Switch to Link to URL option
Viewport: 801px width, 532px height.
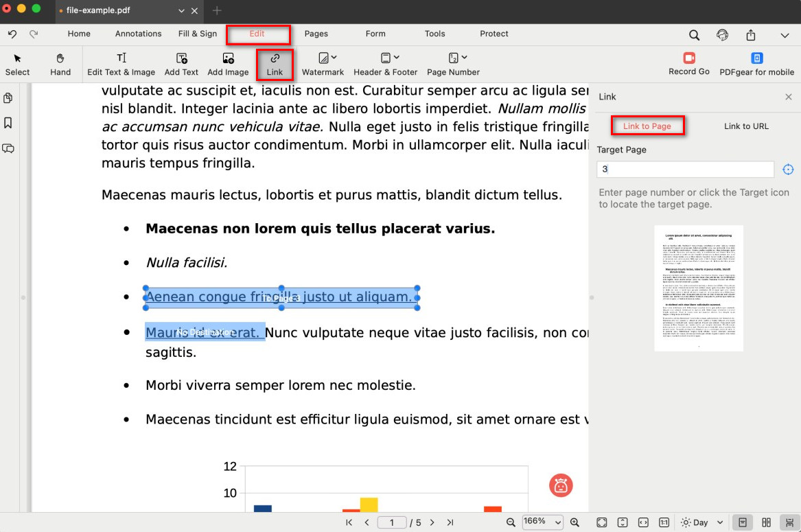pyautogui.click(x=746, y=126)
